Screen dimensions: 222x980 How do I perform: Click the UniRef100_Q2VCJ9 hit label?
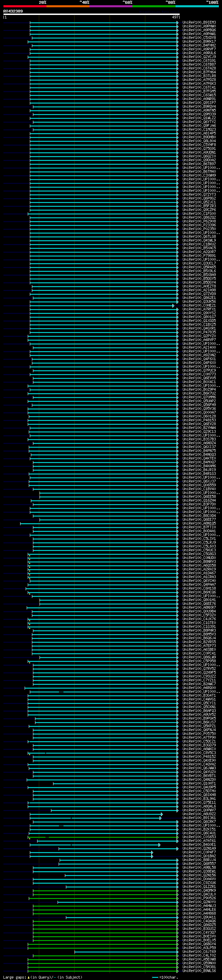pos(199,57)
